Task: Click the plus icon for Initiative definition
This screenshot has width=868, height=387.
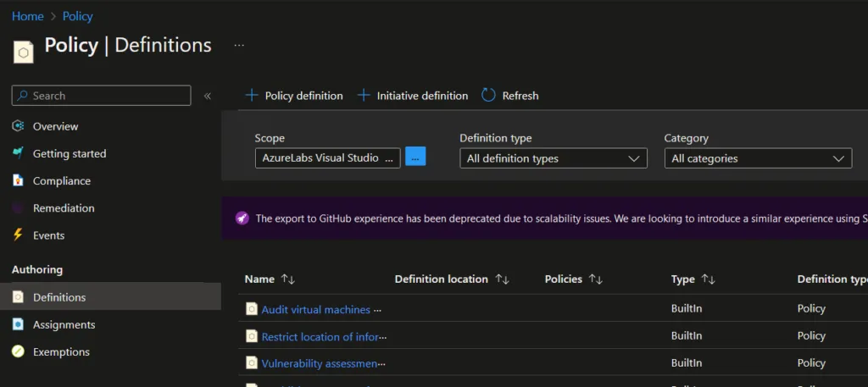Action: pos(364,95)
